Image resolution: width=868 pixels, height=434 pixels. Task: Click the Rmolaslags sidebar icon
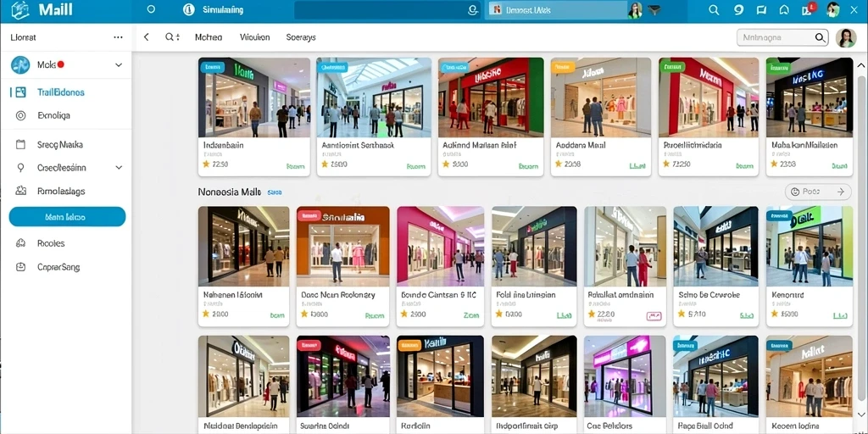tap(20, 191)
